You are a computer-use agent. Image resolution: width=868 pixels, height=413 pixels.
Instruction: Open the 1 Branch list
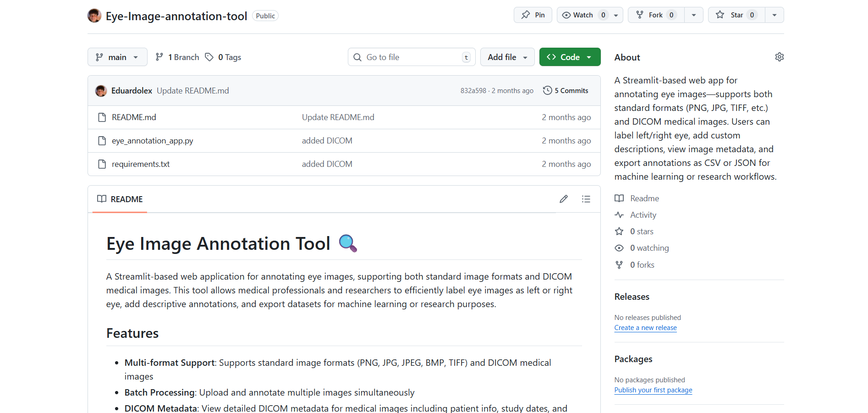point(177,57)
